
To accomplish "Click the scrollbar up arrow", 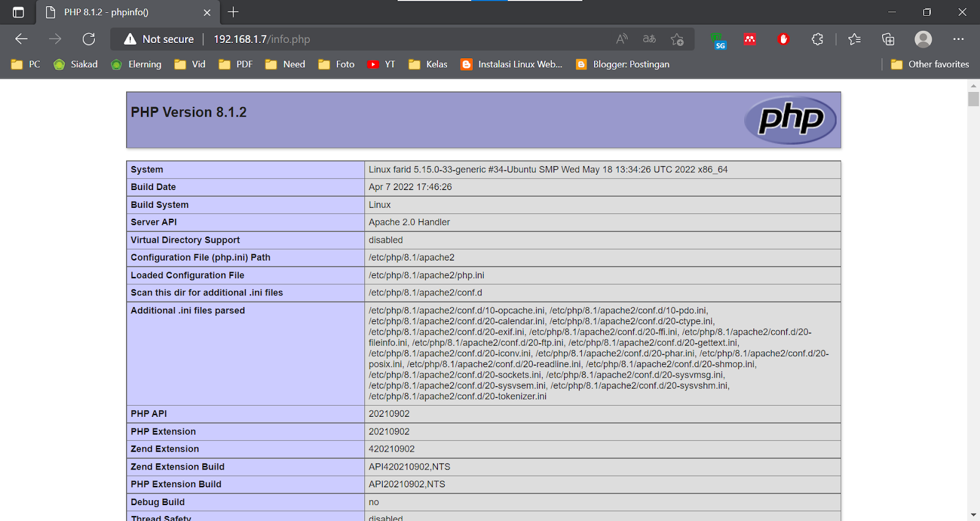I will coord(973,85).
